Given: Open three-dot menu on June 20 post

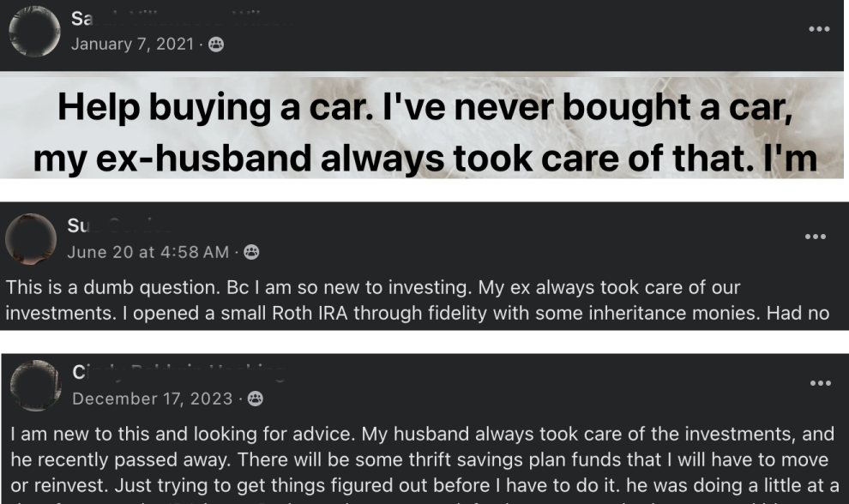Looking at the screenshot, I should [x=816, y=237].
